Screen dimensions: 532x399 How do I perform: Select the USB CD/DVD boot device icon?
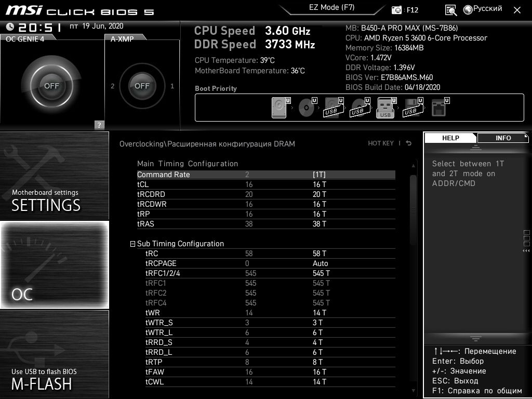[360, 108]
